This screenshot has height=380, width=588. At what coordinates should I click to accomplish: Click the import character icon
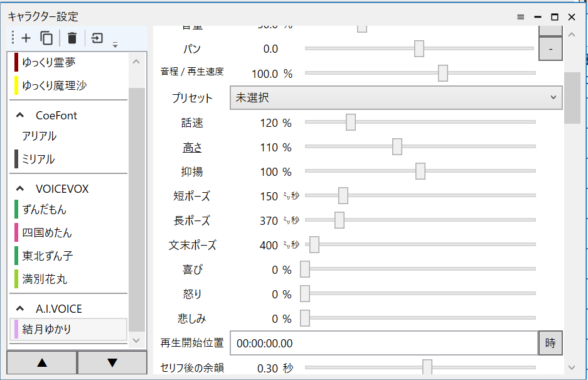(97, 38)
